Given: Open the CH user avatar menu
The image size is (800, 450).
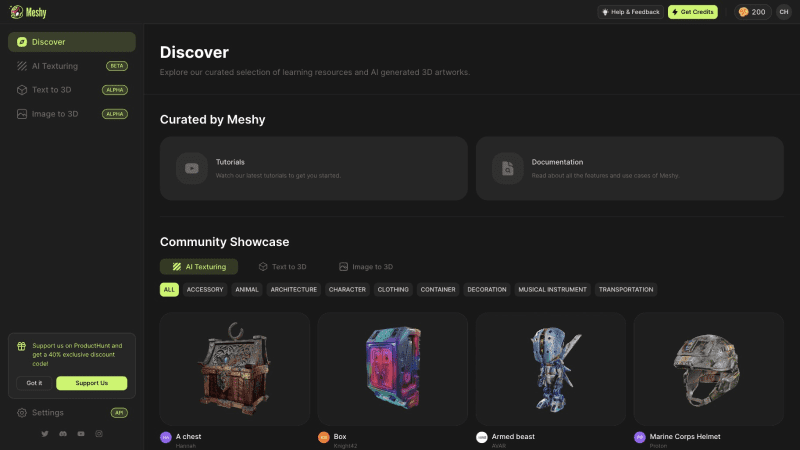Looking at the screenshot, I should (783, 12).
